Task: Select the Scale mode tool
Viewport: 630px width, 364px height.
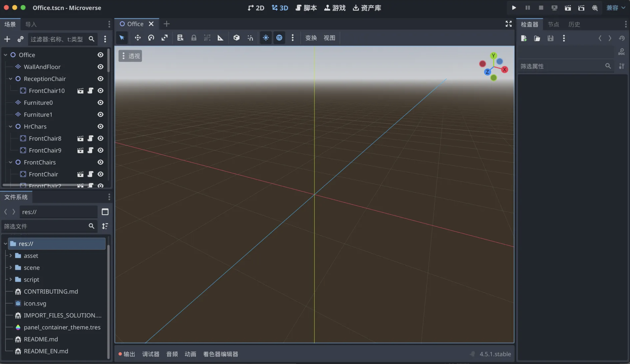Action: pyautogui.click(x=165, y=38)
